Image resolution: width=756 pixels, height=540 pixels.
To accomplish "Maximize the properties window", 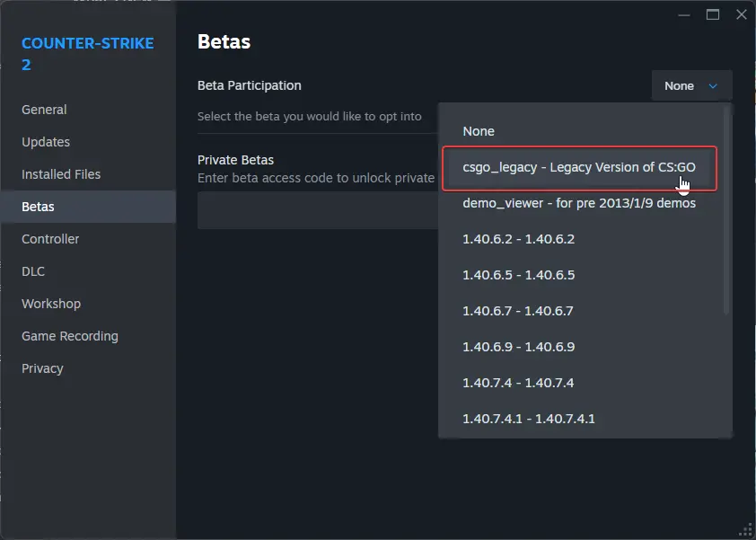I will pyautogui.click(x=713, y=15).
